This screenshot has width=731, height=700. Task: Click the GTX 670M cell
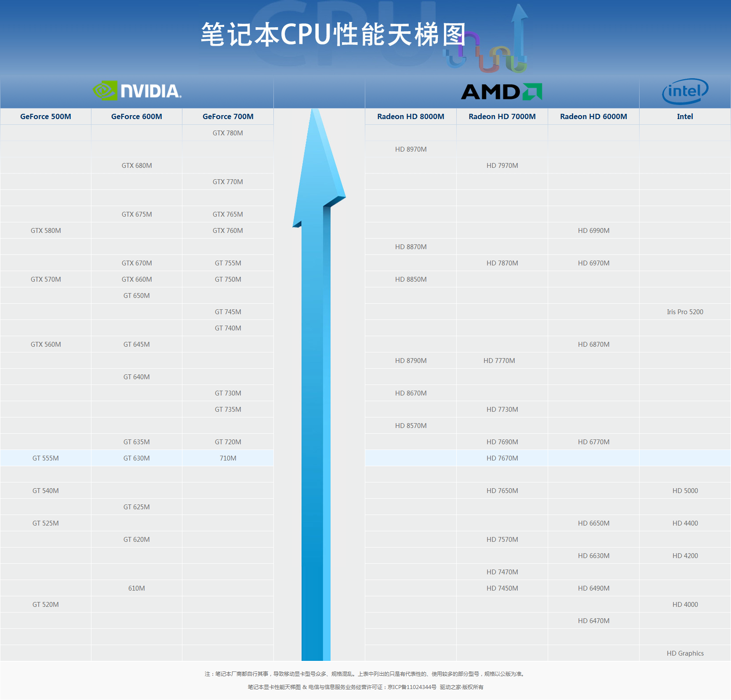coord(137,263)
